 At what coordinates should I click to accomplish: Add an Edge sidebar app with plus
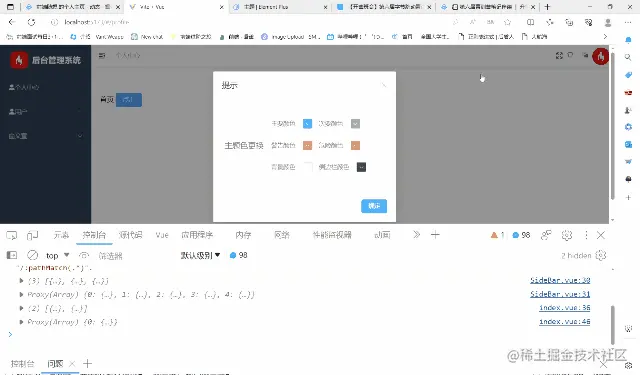tap(628, 197)
